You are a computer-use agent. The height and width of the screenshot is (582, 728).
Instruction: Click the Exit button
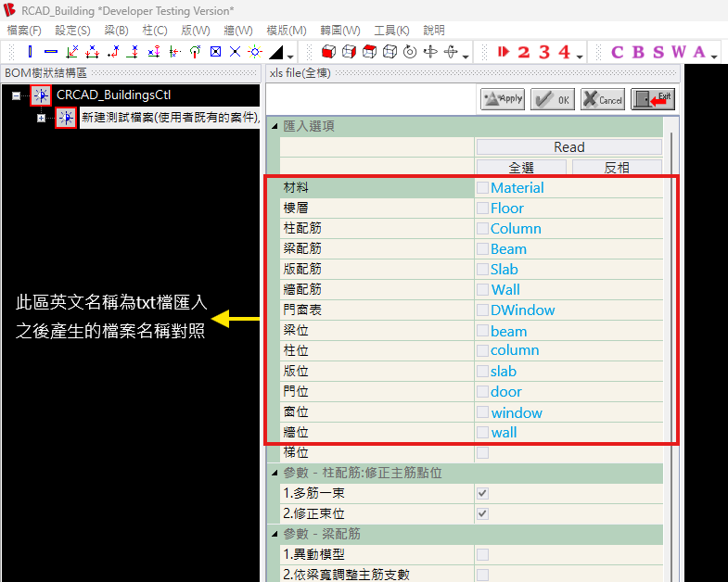(x=653, y=99)
